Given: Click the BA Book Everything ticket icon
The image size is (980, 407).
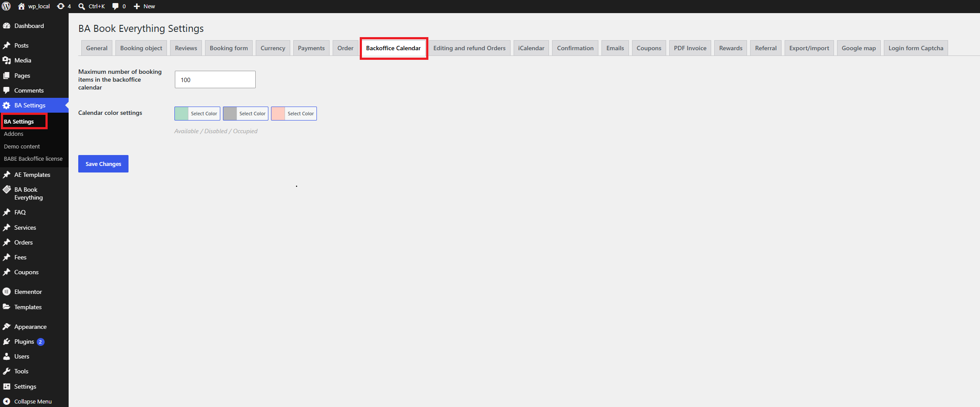Looking at the screenshot, I should point(7,190).
